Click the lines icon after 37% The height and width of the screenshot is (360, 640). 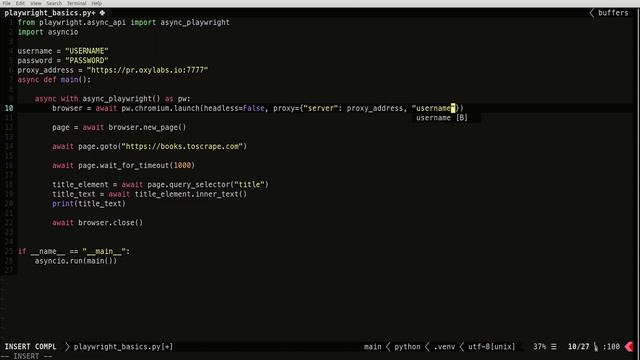(553, 347)
